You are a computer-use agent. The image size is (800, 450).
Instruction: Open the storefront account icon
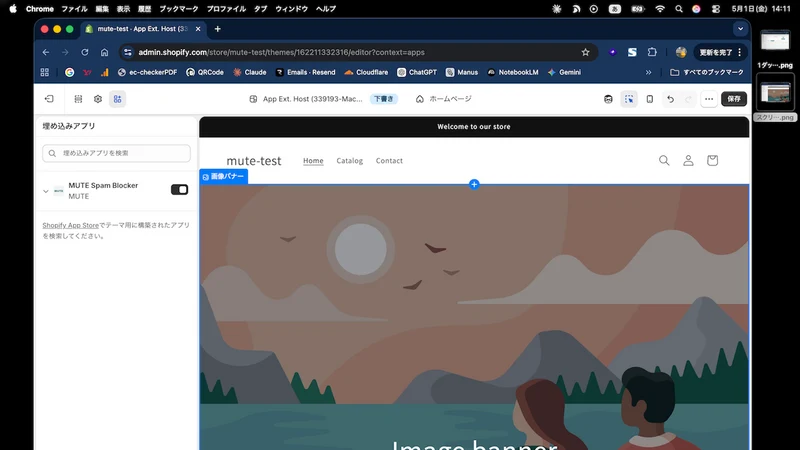point(688,161)
